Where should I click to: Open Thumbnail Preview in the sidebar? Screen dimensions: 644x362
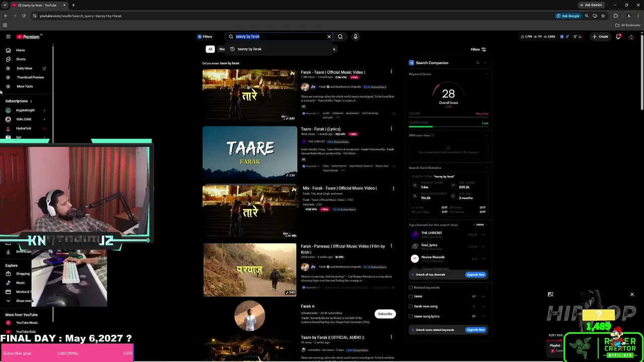(30, 77)
